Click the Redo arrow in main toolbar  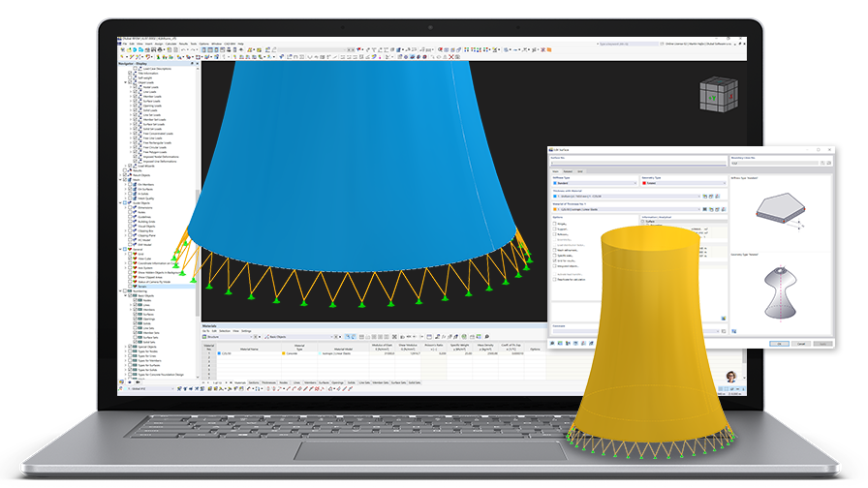pos(193,49)
